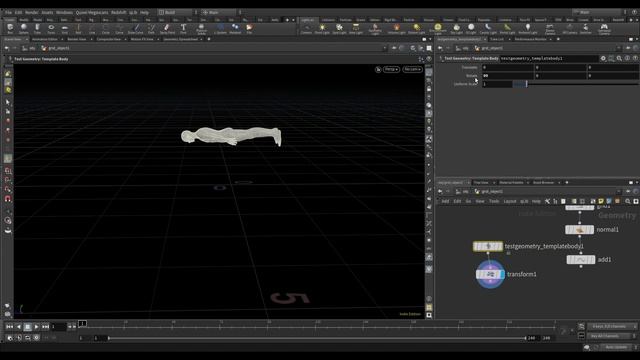Open the File menu
The width and height of the screenshot is (640, 360).
coord(8,13)
